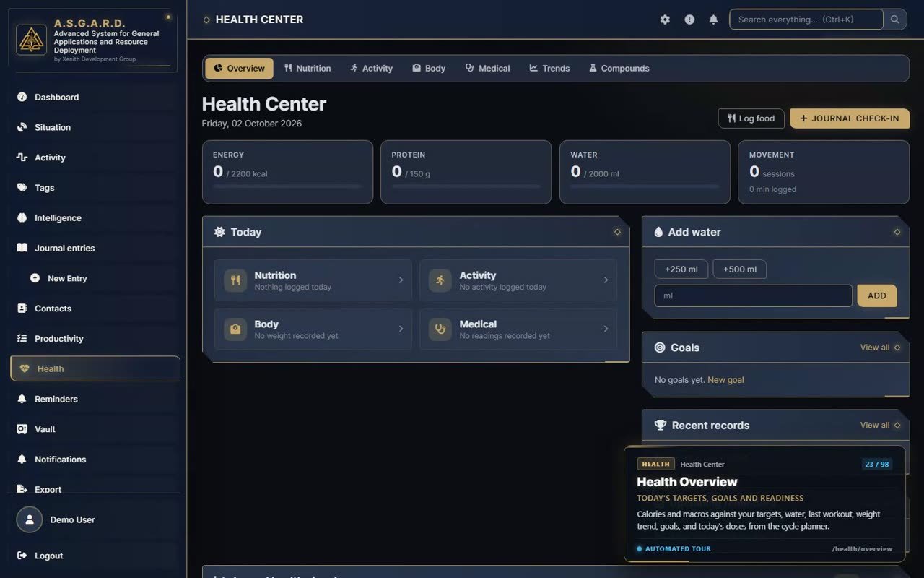Click the Demo User avatar
924x578 pixels.
pos(30,519)
